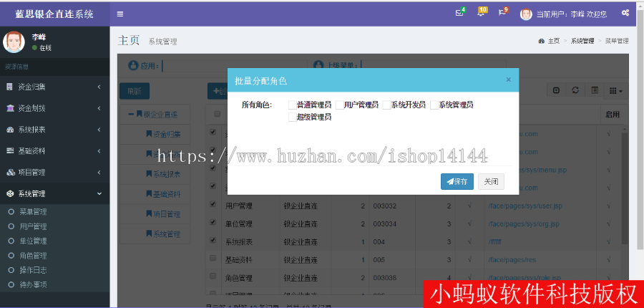The height and width of the screenshot is (308, 644).
Task: Uncheck the 用户管理 row checkbox
Action: (x=213, y=204)
